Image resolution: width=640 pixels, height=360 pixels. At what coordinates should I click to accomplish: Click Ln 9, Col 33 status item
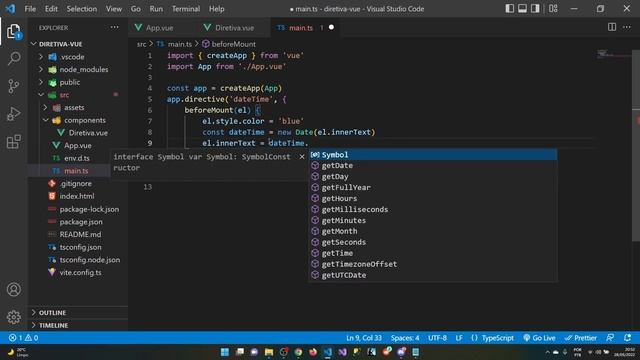tap(364, 338)
